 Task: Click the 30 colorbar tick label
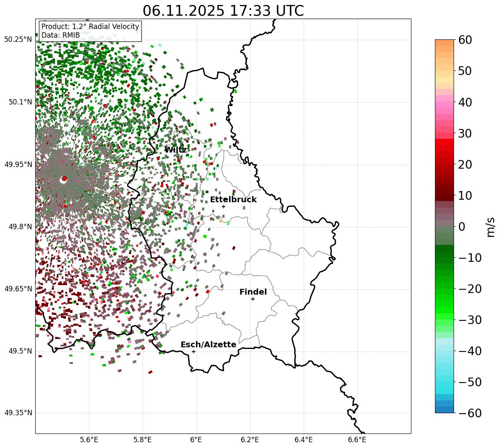tap(466, 133)
